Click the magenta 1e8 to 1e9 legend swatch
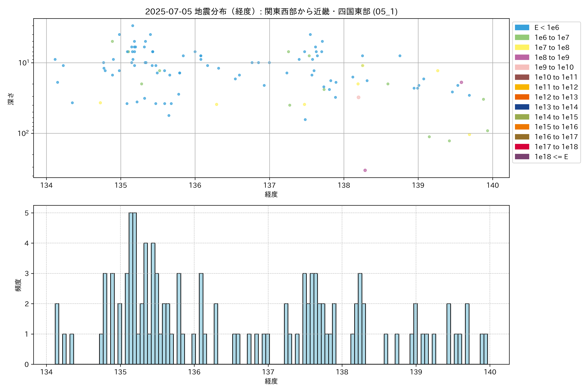 [522, 57]
